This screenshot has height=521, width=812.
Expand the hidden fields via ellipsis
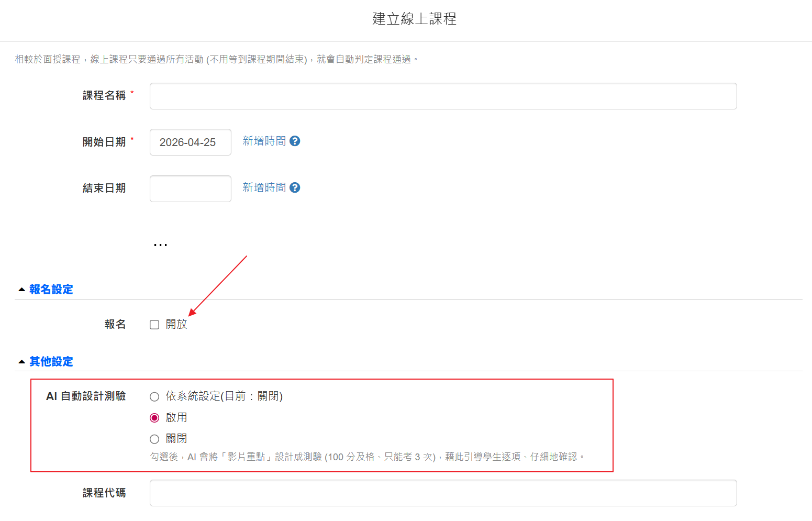tap(160, 245)
